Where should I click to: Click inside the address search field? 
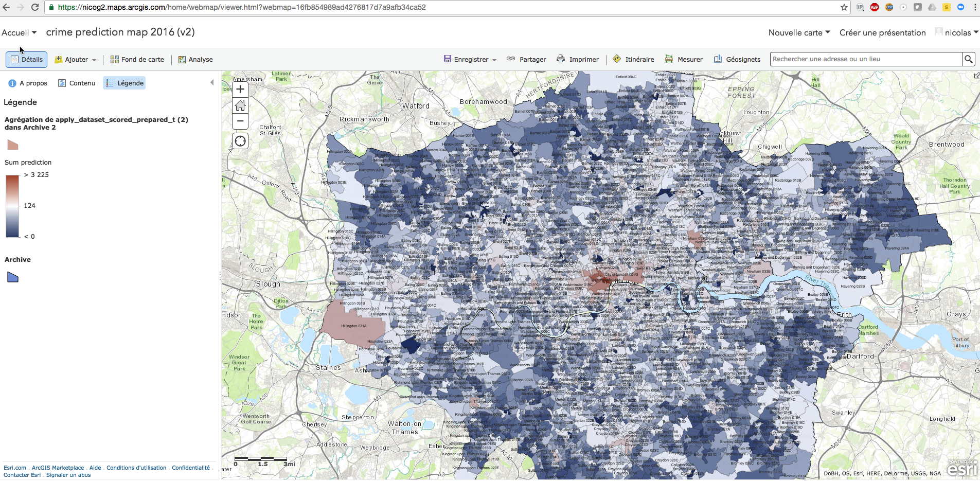pyautogui.click(x=864, y=59)
